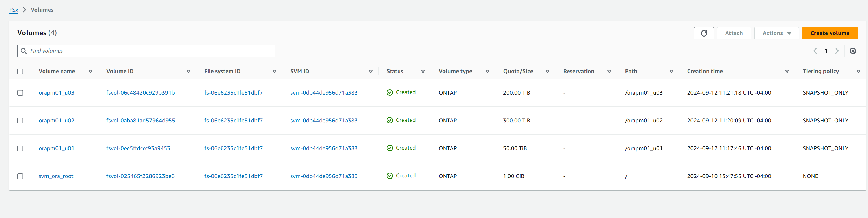Sort by Creation time column arrow

coord(787,71)
